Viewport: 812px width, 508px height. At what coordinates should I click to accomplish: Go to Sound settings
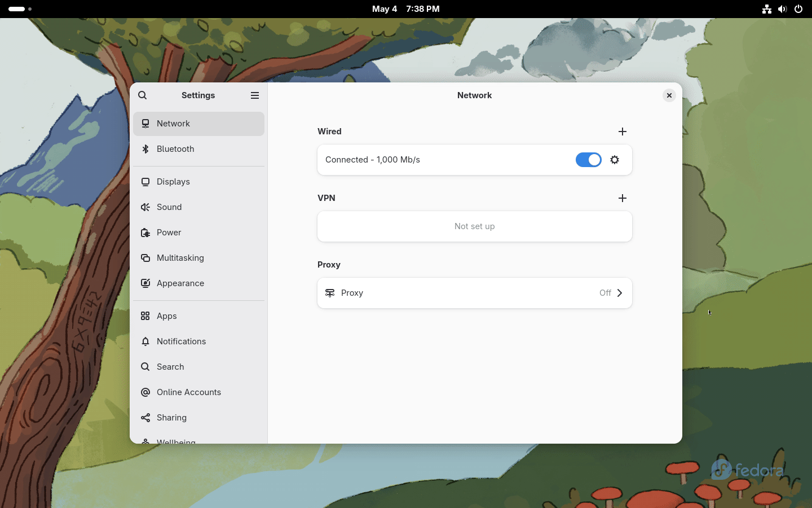pyautogui.click(x=198, y=207)
